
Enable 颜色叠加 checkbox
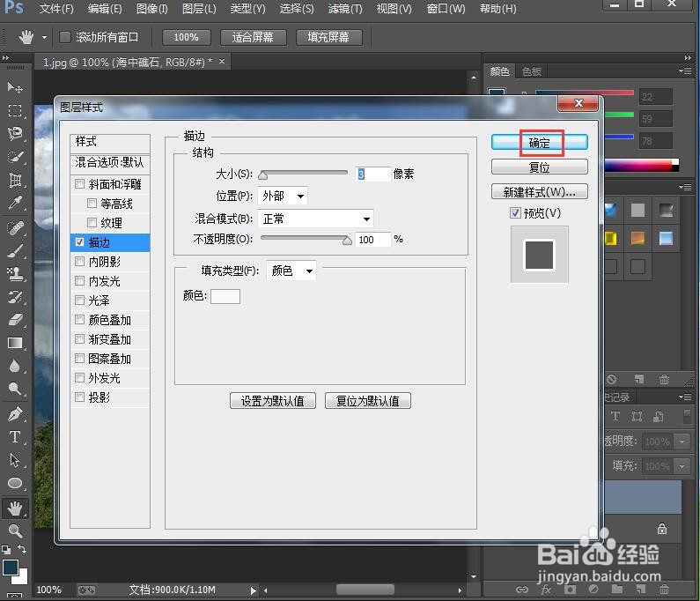[80, 320]
